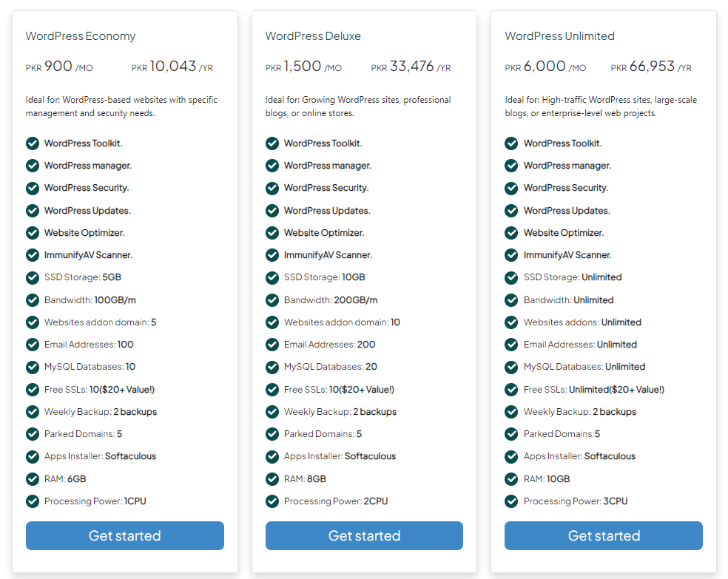Click the Get started button under WordPress Deluxe
This screenshot has width=728, height=579.
pyautogui.click(x=364, y=535)
